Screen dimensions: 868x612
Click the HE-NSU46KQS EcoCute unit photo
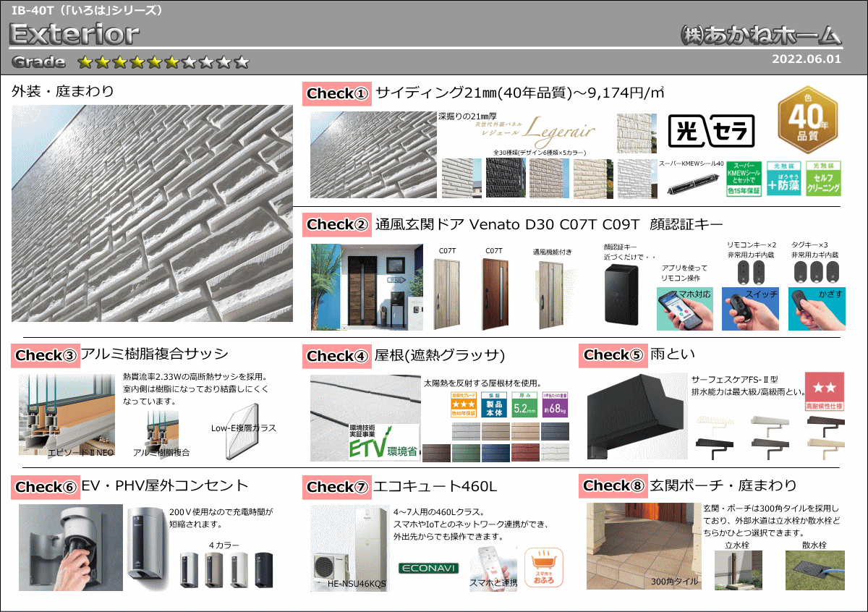[x=351, y=548]
